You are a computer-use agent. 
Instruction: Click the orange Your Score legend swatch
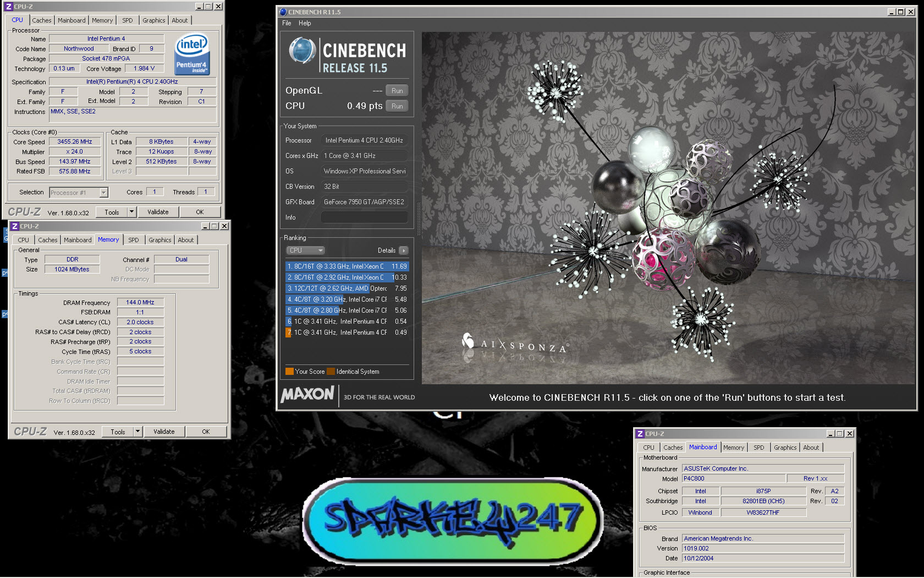[x=289, y=372]
